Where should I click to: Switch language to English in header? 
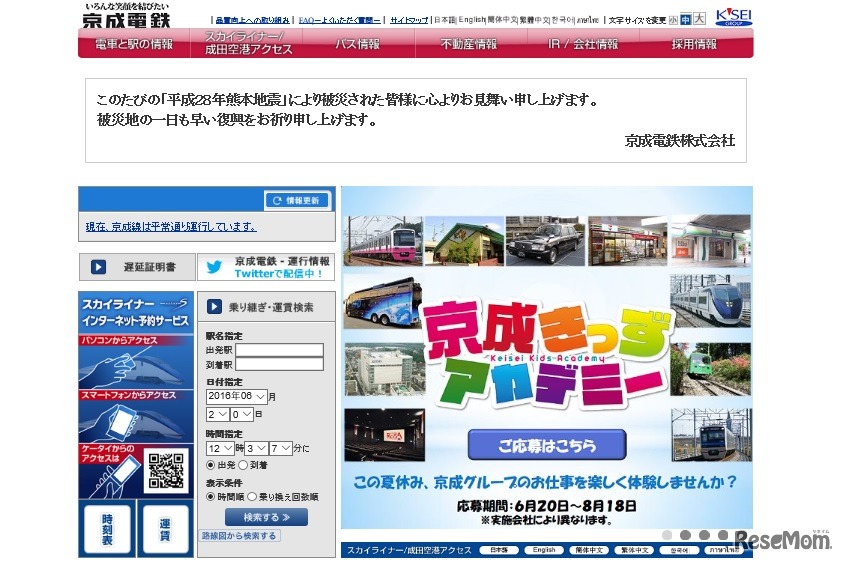pyautogui.click(x=472, y=20)
